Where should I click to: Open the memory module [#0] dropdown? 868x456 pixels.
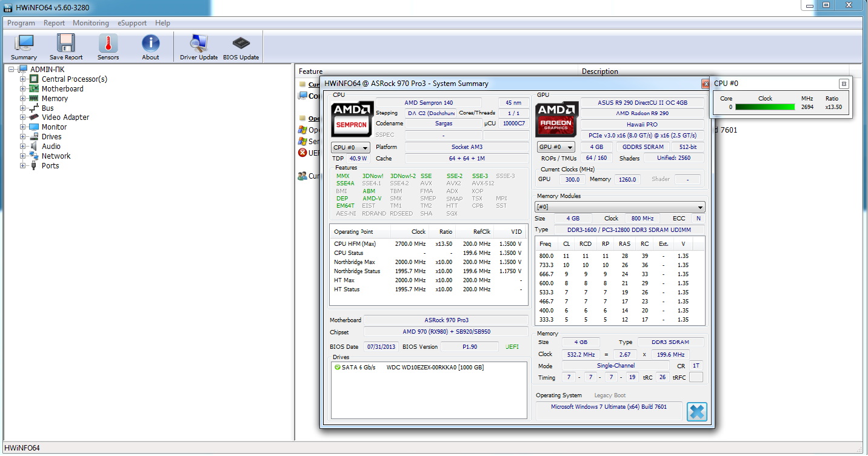coord(620,207)
